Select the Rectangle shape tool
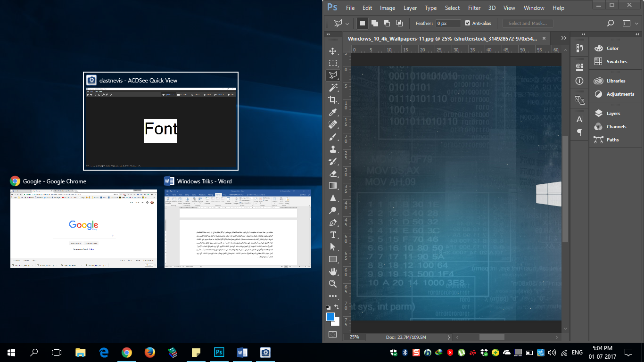This screenshot has height=362, width=644. [333, 259]
